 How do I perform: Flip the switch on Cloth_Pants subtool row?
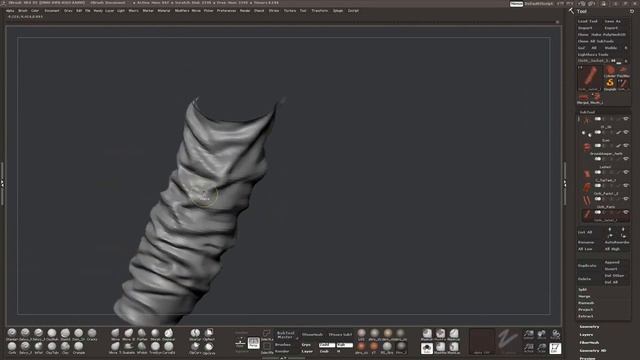(x=598, y=199)
